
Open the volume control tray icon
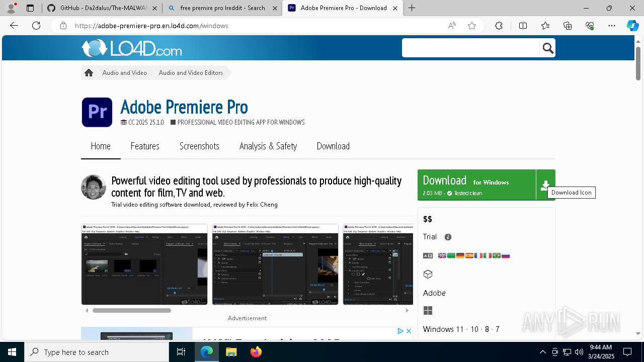579,352
